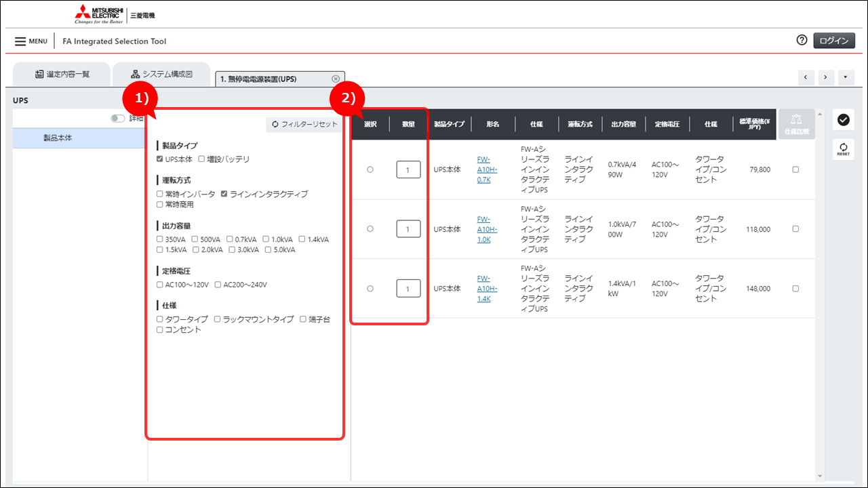Open the FW-A10H-1.0K product link
Screen dimensions: 868x488
484,229
